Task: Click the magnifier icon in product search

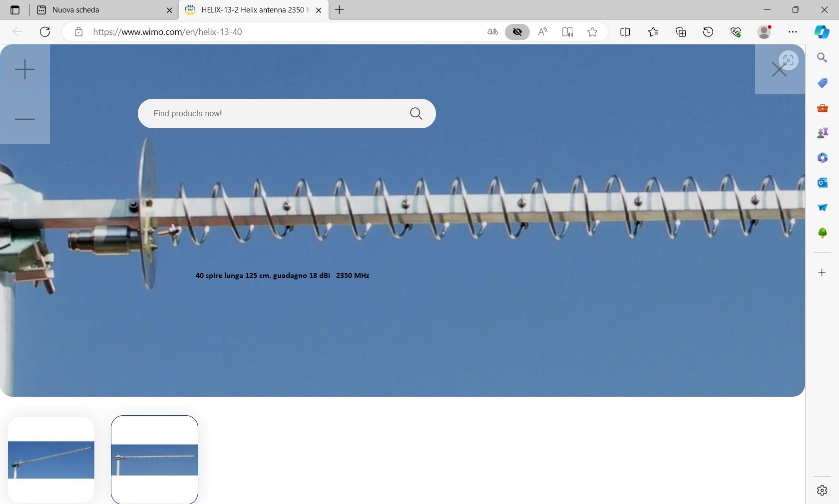Action: 416,114
